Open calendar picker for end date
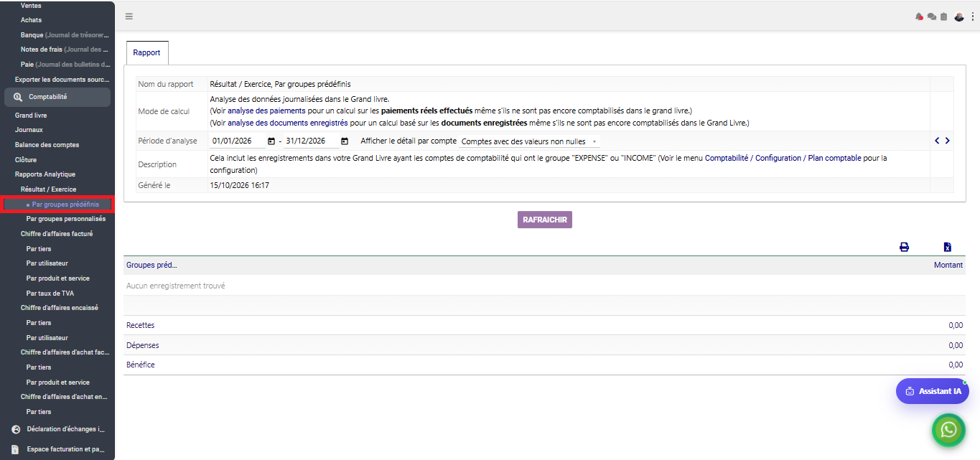The width and height of the screenshot is (980, 460). click(x=345, y=141)
